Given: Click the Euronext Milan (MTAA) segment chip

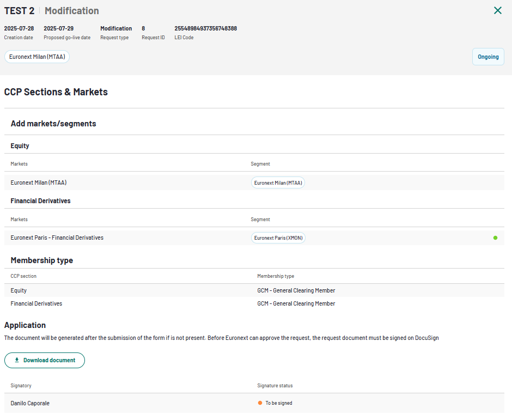Looking at the screenshot, I should 278,182.
